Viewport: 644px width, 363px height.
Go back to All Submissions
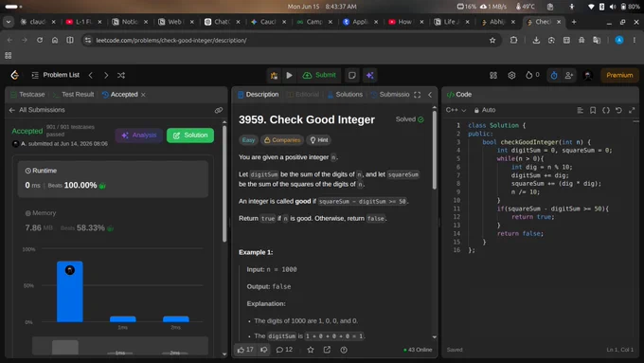pos(37,110)
